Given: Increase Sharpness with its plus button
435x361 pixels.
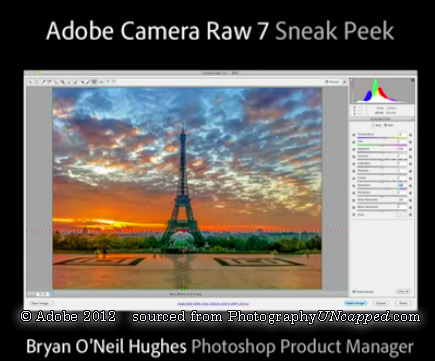Looking at the screenshot, I should (x=410, y=193).
